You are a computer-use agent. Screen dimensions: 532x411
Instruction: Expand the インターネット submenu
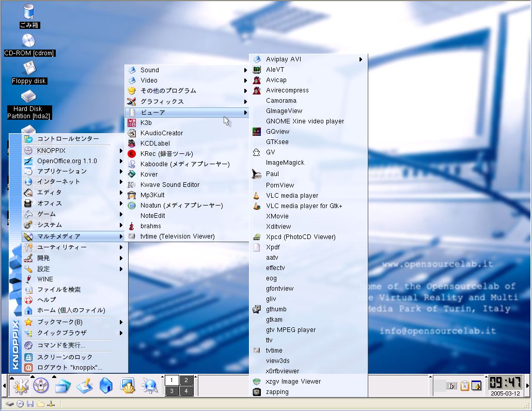73,182
